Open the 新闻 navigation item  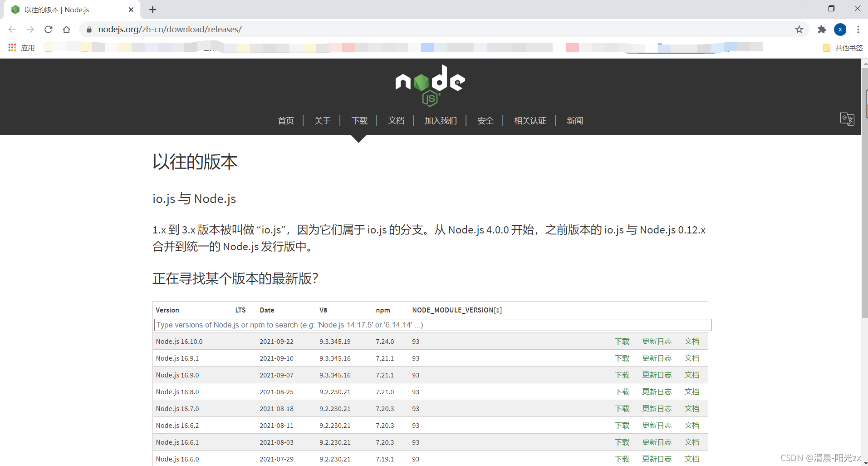(x=574, y=121)
